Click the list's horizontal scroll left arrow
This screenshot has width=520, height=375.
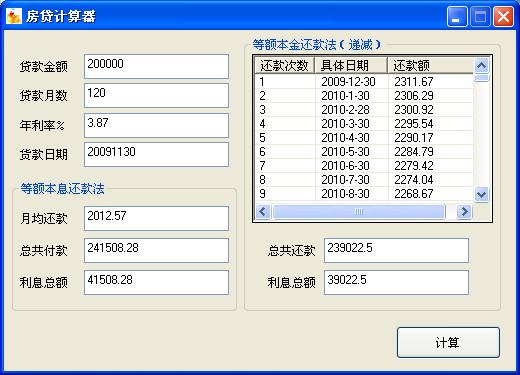pos(263,211)
